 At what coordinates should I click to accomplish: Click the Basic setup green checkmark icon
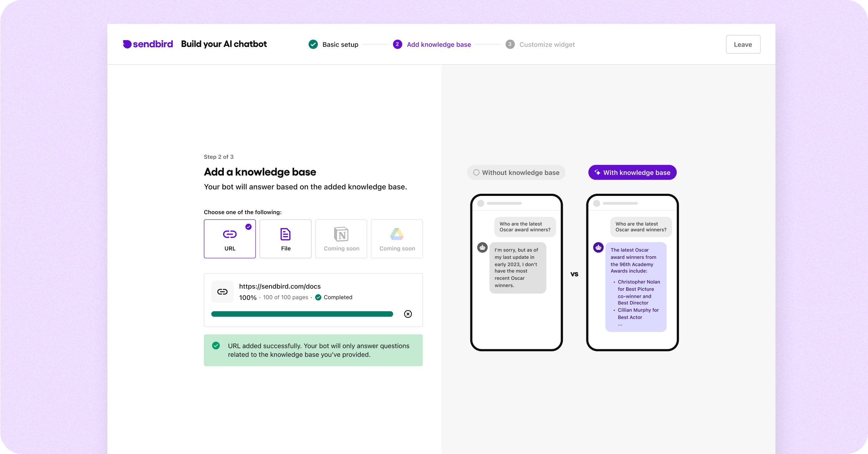point(313,44)
